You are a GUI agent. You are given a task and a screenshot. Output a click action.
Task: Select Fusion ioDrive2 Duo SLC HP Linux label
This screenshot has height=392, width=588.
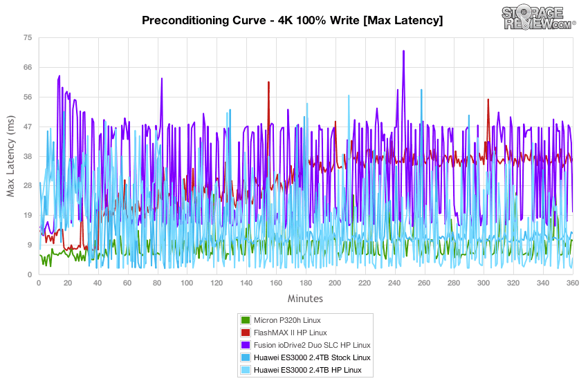[312, 345]
